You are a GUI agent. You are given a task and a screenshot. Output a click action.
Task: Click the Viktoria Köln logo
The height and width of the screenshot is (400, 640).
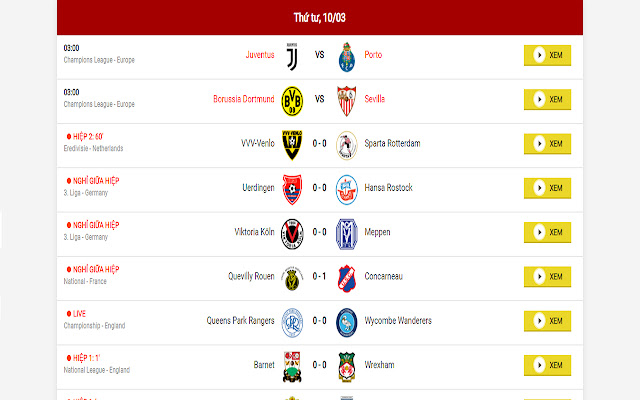click(292, 234)
